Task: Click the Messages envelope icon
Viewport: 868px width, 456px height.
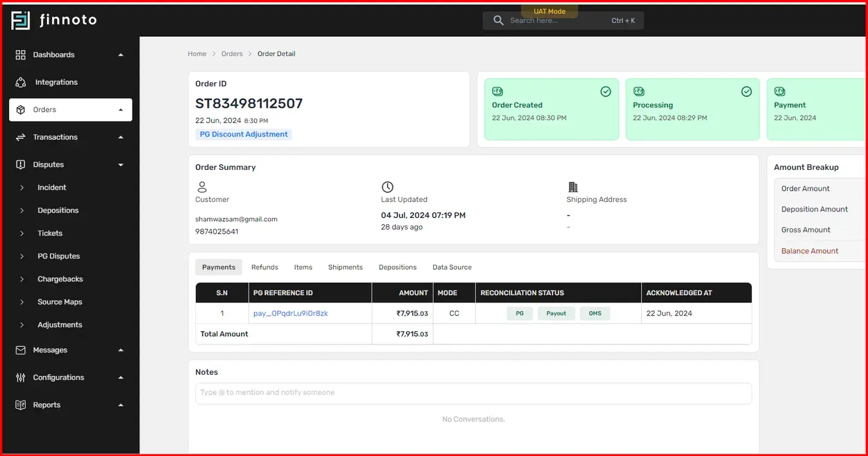Action: click(x=20, y=350)
